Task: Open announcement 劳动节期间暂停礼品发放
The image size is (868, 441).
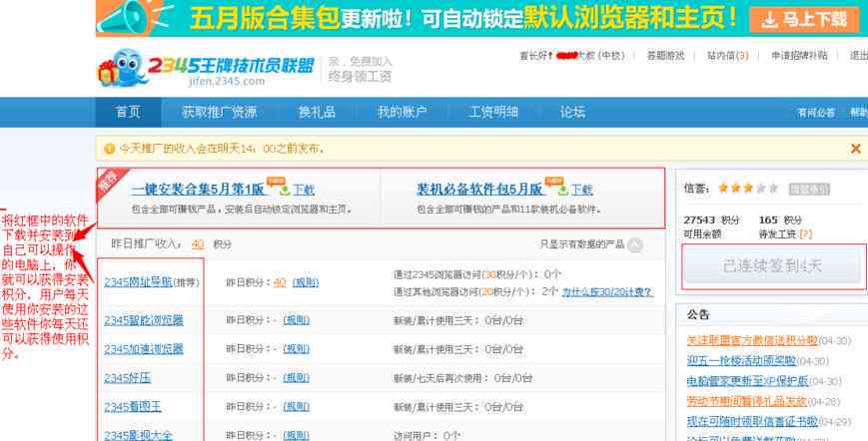Action: coord(747,401)
